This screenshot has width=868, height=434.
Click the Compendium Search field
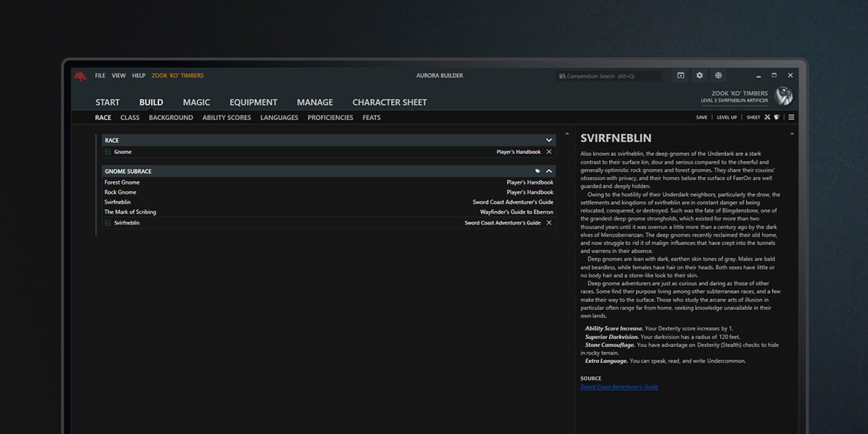click(x=608, y=75)
